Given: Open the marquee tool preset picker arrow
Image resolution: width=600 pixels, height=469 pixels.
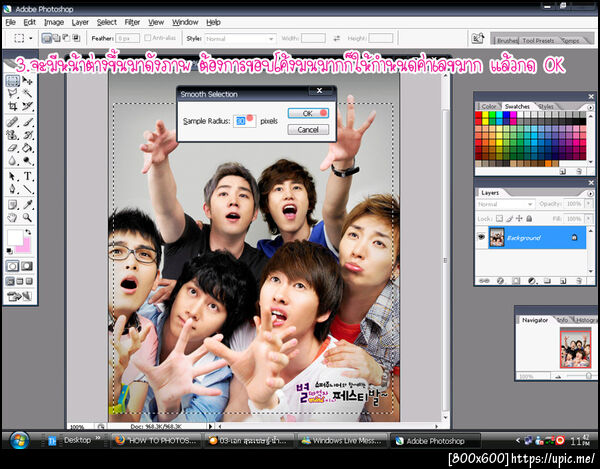Looking at the screenshot, I should click(x=31, y=38).
